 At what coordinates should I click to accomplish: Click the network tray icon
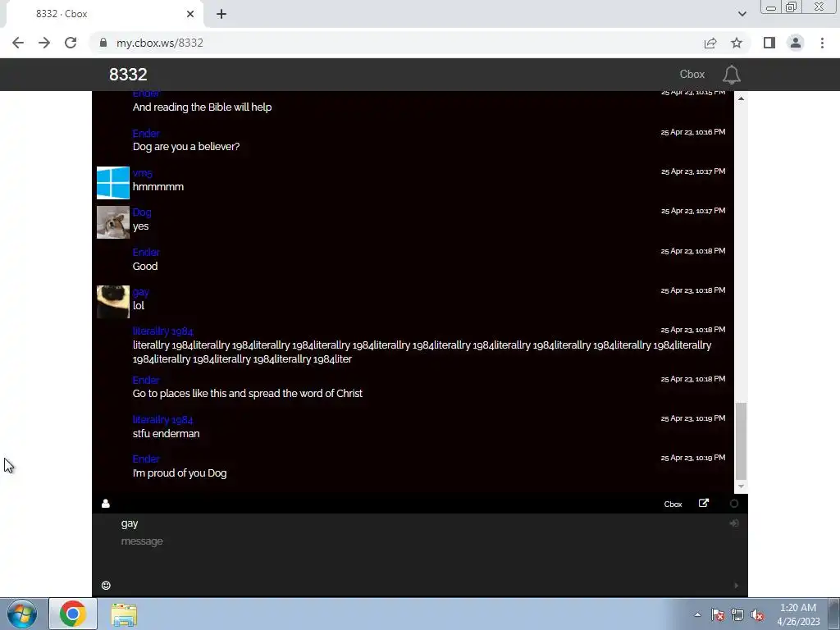(x=737, y=615)
